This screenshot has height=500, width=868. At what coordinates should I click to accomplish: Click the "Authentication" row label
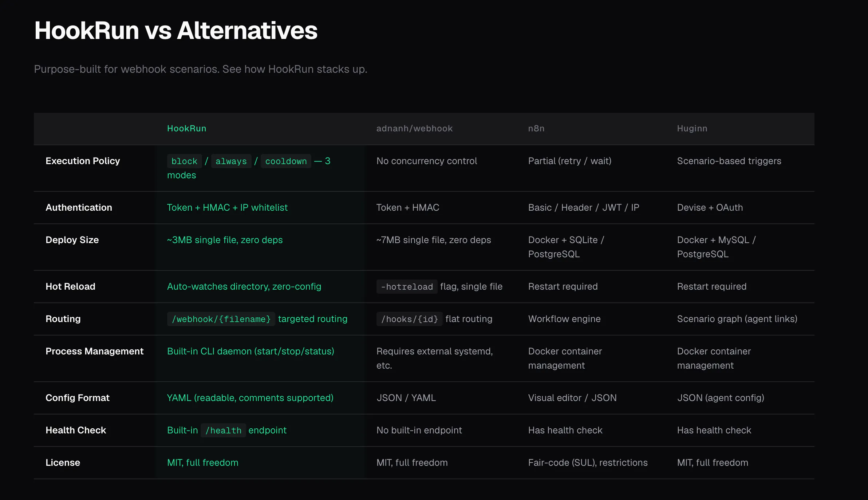point(79,207)
